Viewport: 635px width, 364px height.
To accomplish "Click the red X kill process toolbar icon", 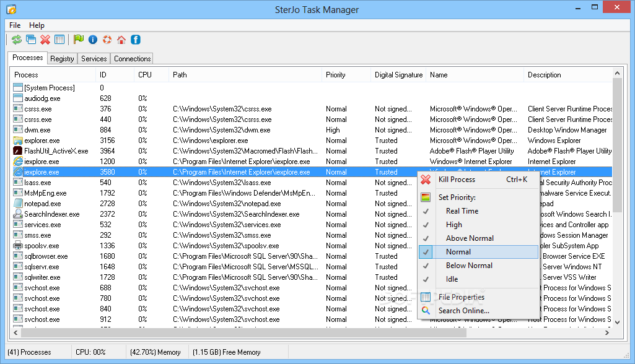I will point(45,39).
